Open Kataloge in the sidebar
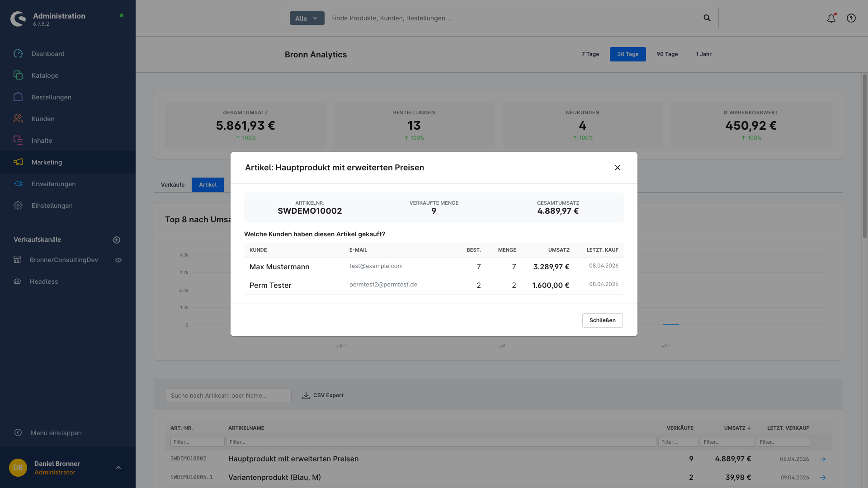Screen dimensions: 868x488 [x=45, y=75]
